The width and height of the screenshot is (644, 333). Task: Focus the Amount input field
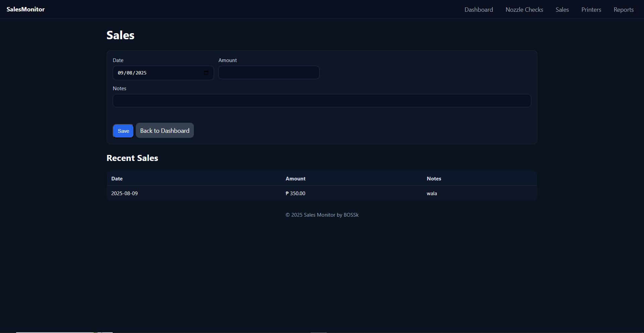(268, 72)
